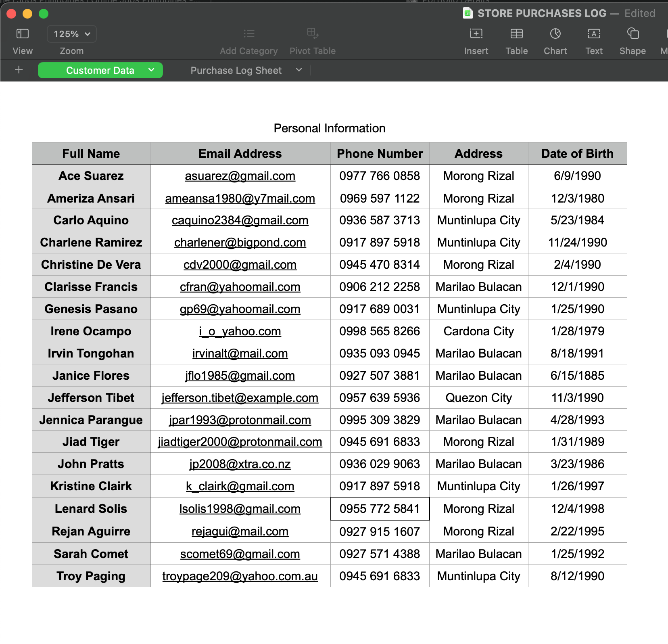Screen dimensions: 668x644
Task: Open the 125% zoom dropdown
Action: (x=72, y=34)
